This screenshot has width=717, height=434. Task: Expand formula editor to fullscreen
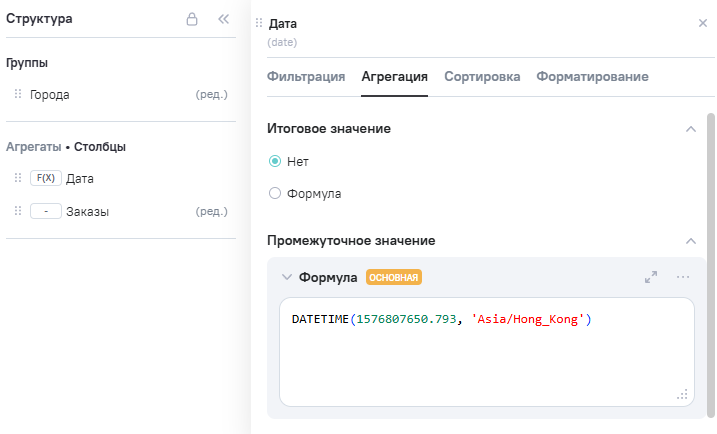(x=651, y=277)
